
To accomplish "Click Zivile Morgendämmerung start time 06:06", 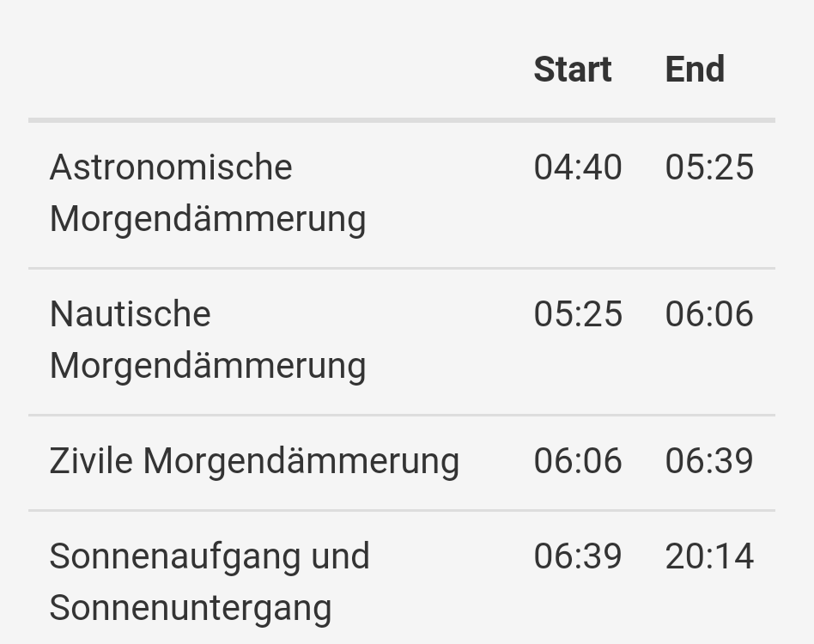I will pyautogui.click(x=577, y=461).
